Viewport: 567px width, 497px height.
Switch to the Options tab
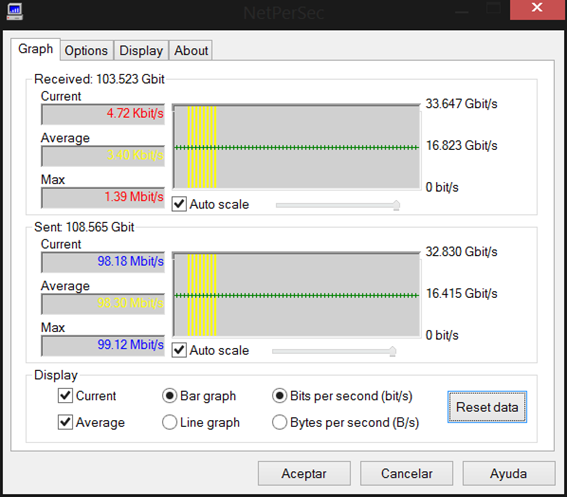click(86, 51)
